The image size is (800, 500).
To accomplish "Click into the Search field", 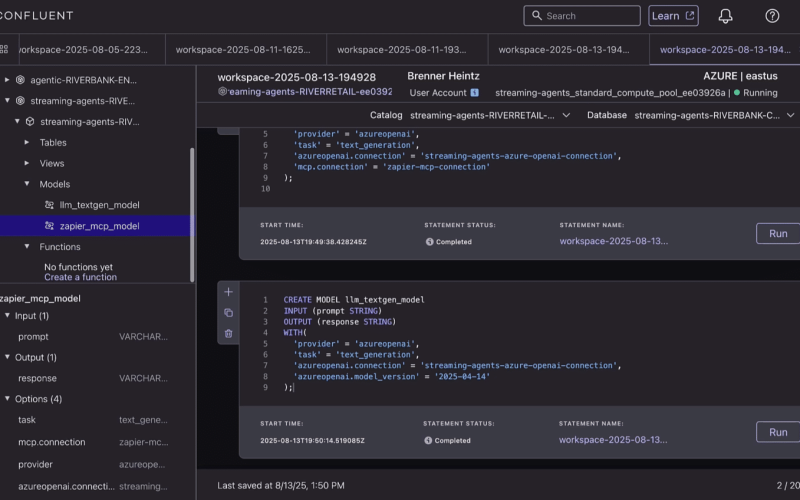I will [582, 16].
